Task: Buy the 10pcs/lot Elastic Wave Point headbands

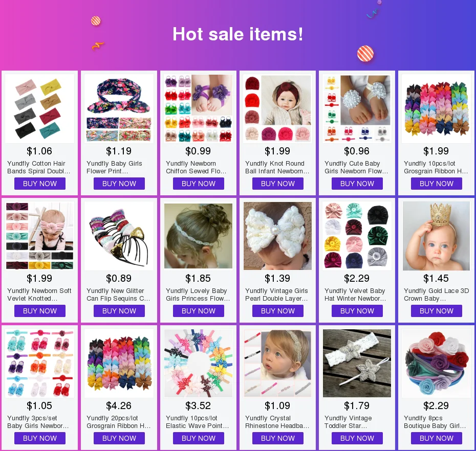Action: tap(199, 438)
